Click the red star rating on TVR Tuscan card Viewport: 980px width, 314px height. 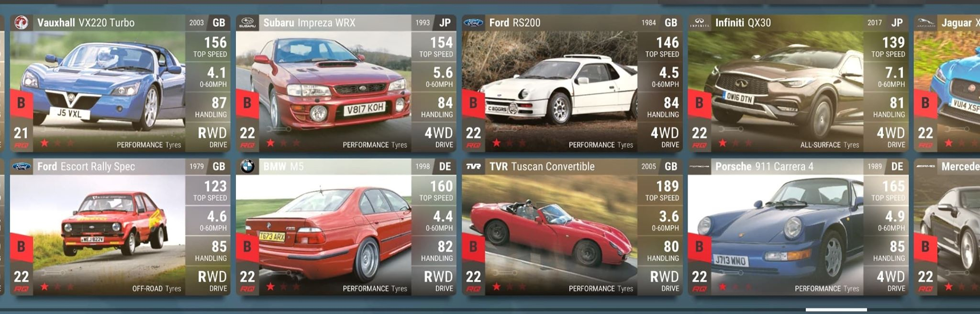497,286
